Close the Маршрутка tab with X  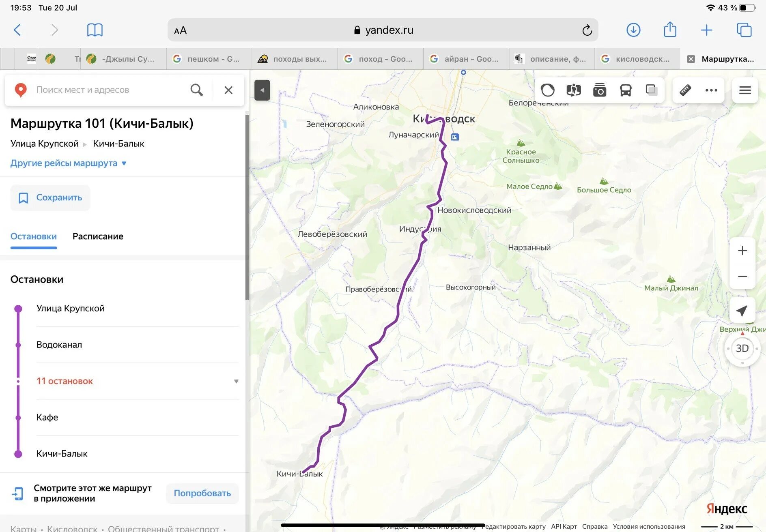click(691, 59)
